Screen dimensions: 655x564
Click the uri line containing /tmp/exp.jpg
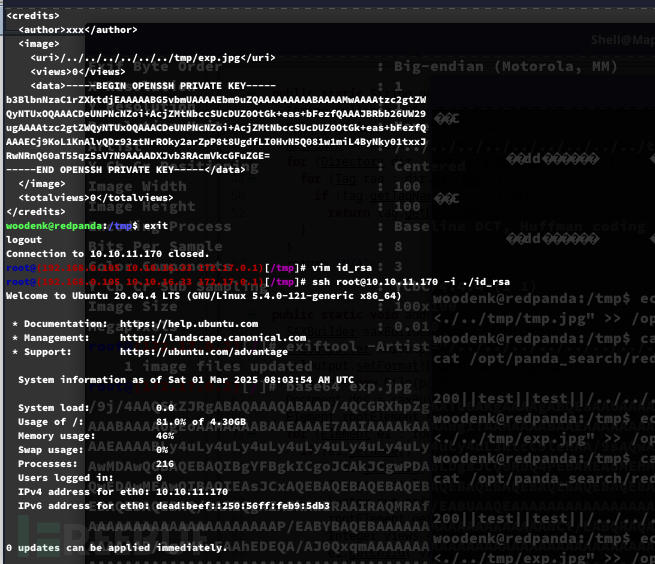point(153,58)
